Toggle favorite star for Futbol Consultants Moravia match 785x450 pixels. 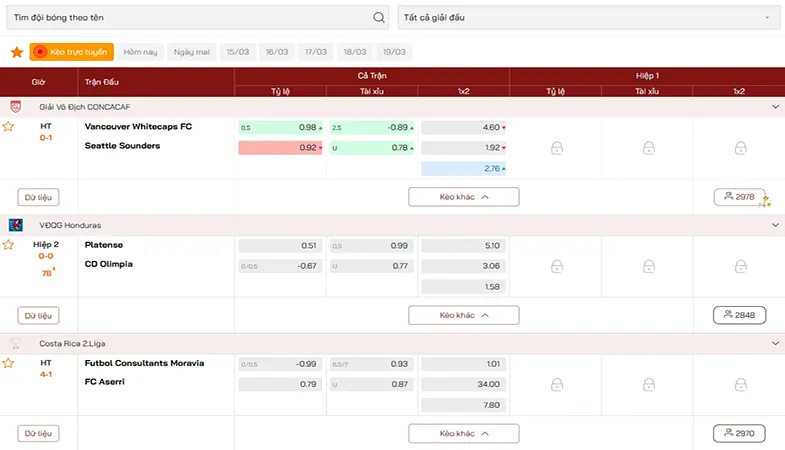[8, 363]
